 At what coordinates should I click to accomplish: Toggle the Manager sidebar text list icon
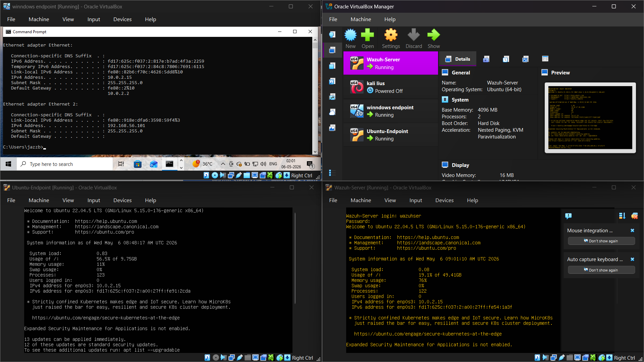tap(332, 173)
